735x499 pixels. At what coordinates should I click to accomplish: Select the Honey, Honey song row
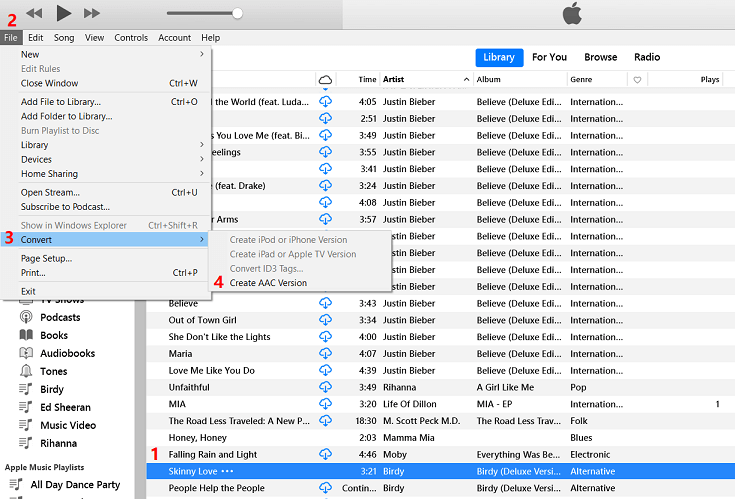pos(441,438)
